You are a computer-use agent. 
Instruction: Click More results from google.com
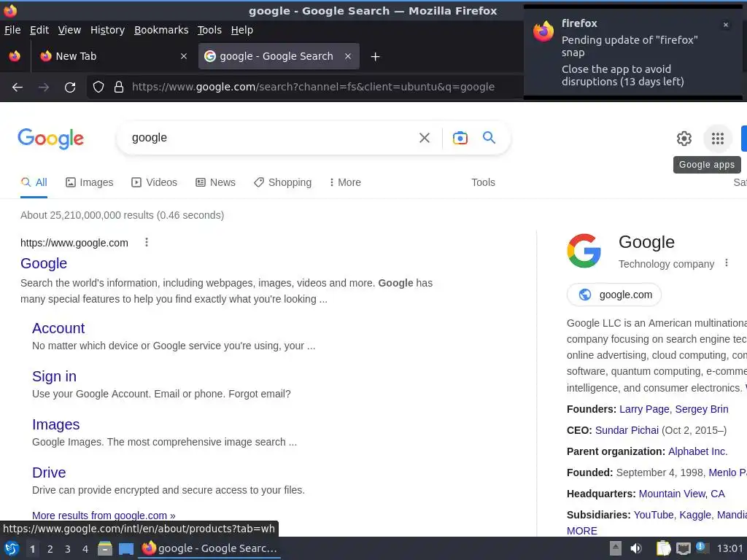pyautogui.click(x=104, y=516)
